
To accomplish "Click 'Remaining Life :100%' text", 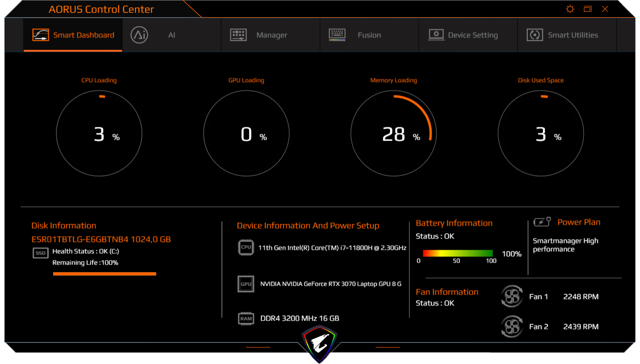I will 85,263.
